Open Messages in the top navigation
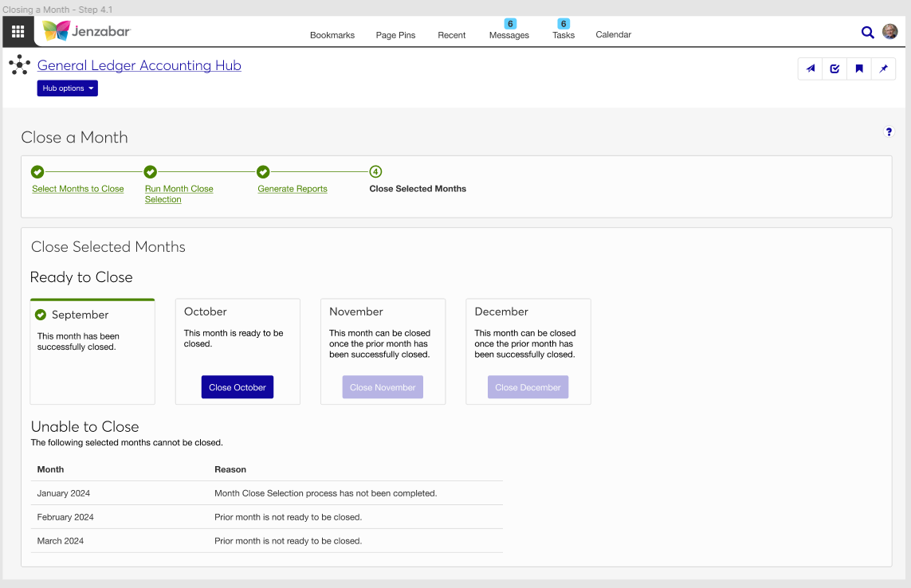911x588 pixels. point(509,35)
